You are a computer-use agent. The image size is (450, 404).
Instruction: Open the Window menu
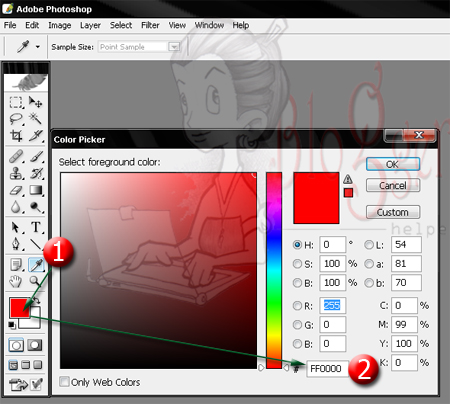click(209, 25)
